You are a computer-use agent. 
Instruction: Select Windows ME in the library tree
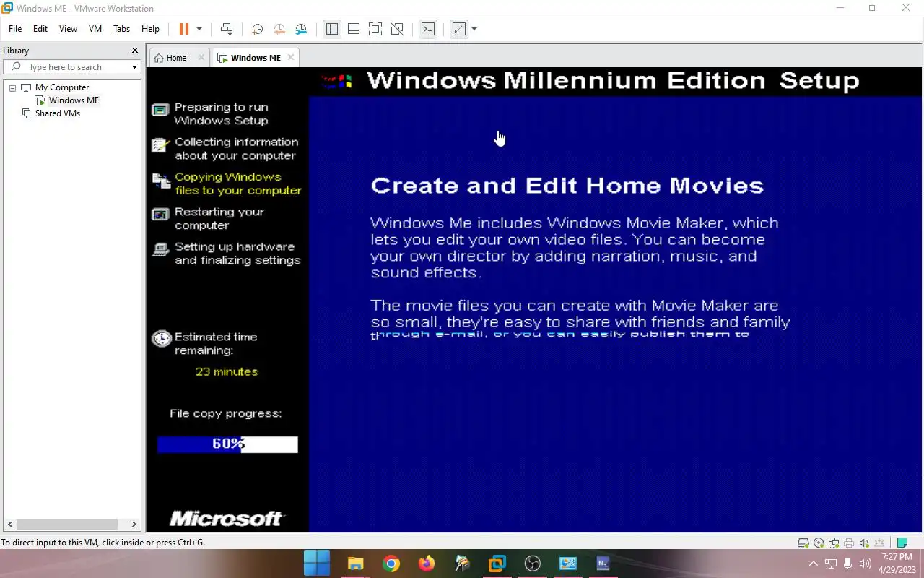(74, 100)
